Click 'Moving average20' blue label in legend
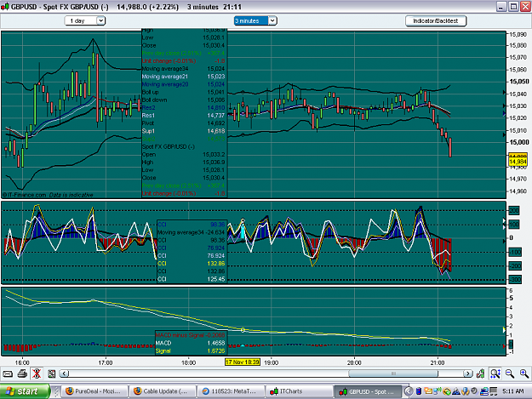Screen dimensions: 532x399 [165, 84]
